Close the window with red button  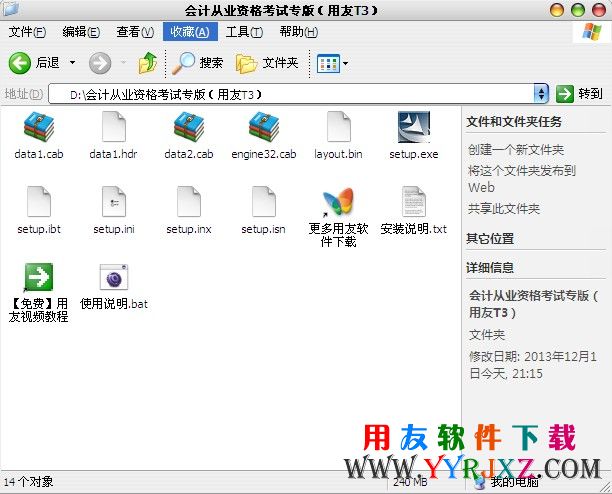599,10
